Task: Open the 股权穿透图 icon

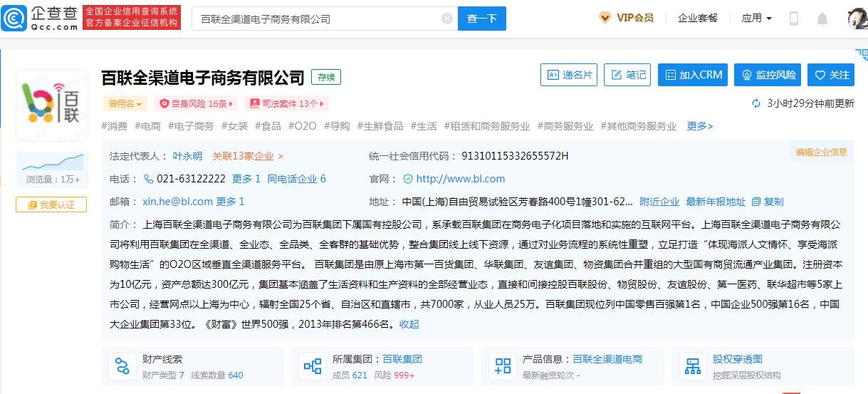Action: pos(693,366)
